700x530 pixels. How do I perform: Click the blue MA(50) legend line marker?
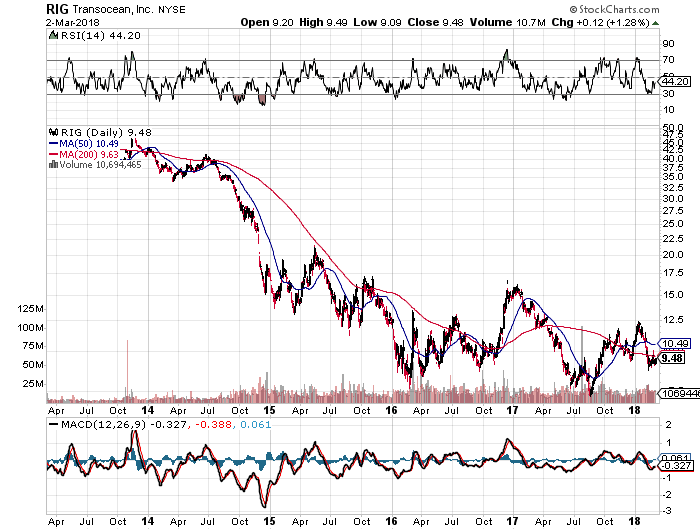(x=54, y=144)
